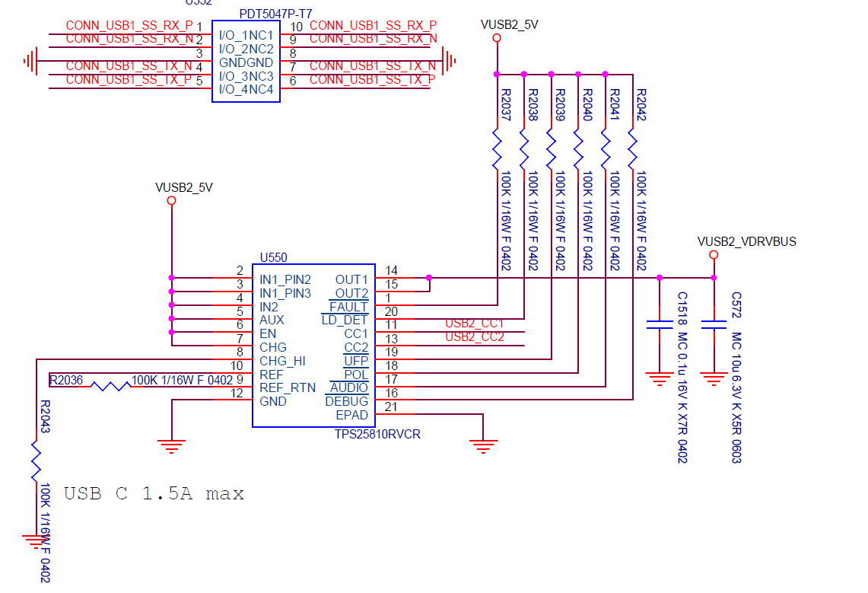Click the AUDIO pin name in U550
868x593 pixels.
[x=348, y=388]
